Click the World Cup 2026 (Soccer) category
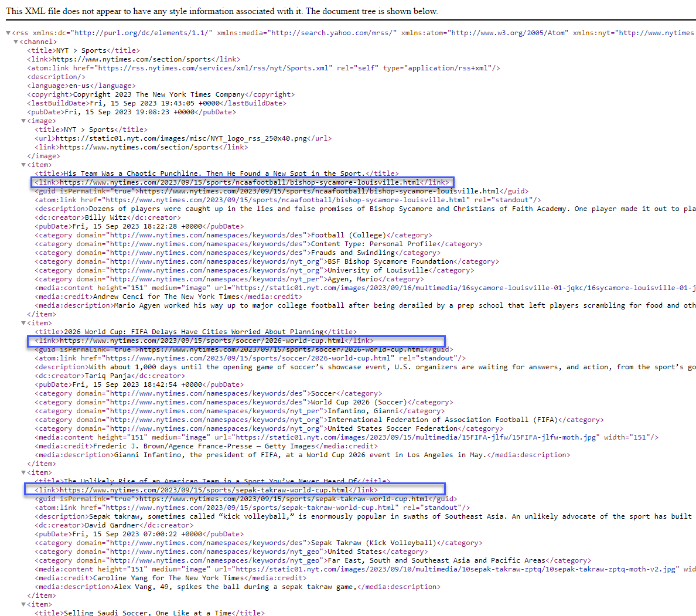 click(x=244, y=403)
